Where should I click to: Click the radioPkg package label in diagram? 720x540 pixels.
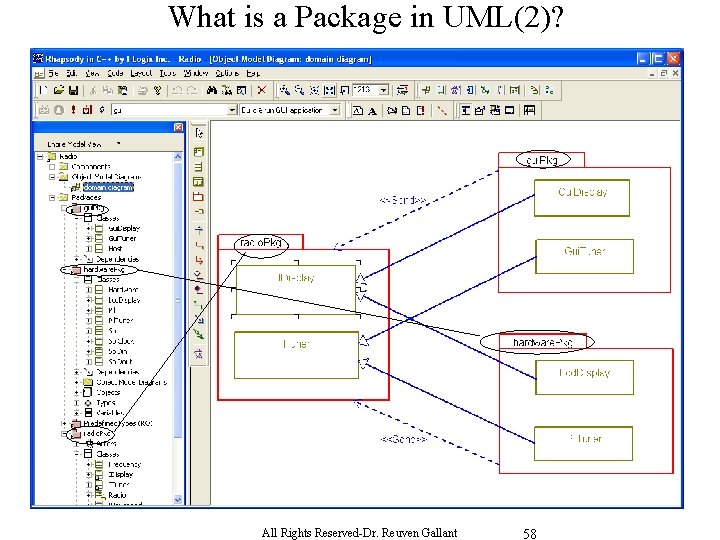click(x=261, y=242)
